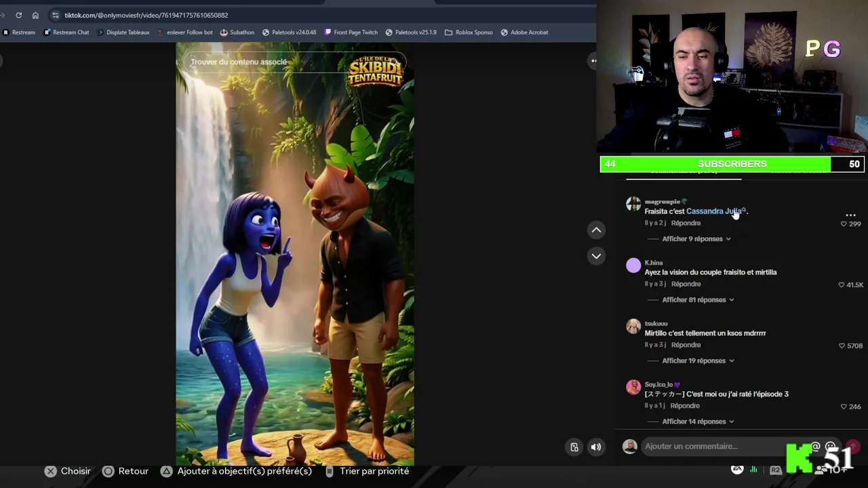The height and width of the screenshot is (488, 868).
Task: Open the Subathon bookmark
Action: [237, 32]
